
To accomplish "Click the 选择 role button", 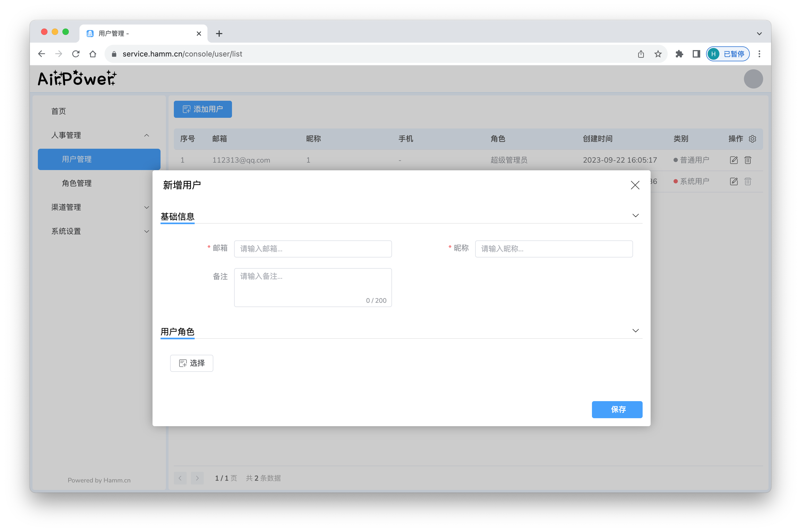I will click(191, 363).
